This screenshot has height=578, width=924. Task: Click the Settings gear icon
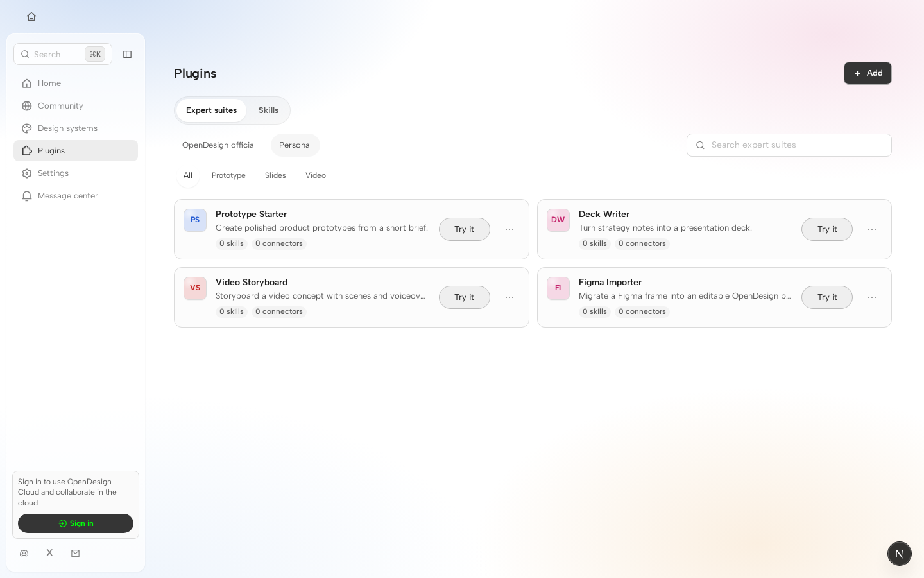coord(27,173)
